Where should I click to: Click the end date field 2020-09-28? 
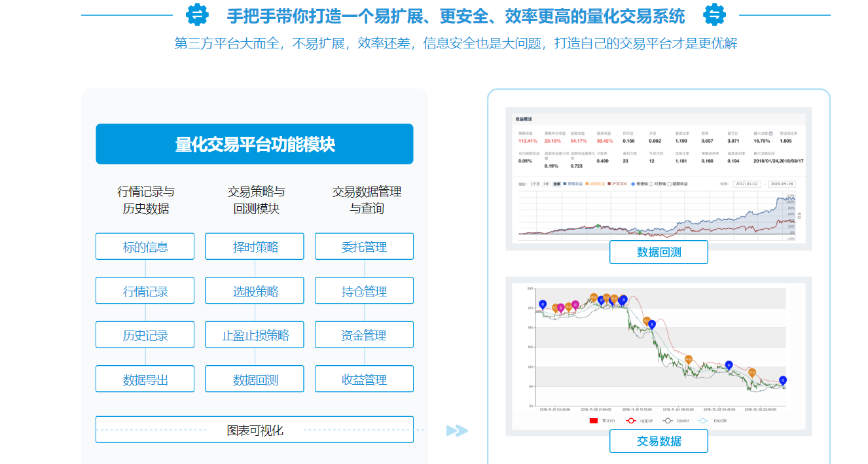(x=782, y=184)
